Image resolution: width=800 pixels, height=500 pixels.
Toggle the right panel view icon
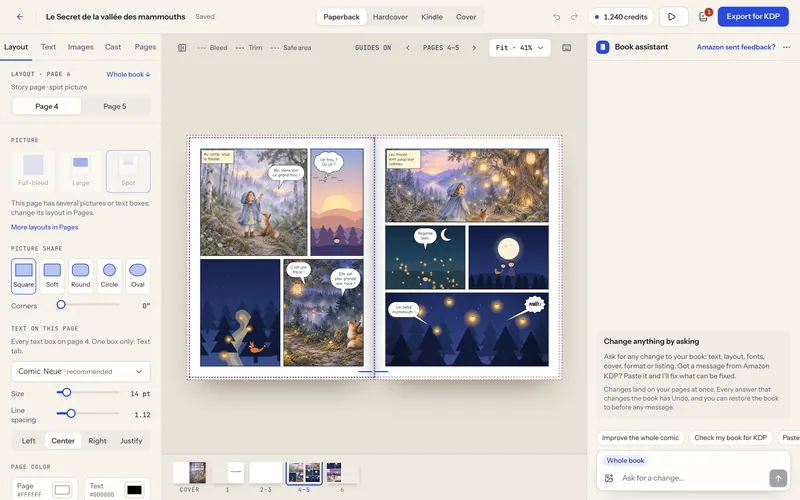566,47
